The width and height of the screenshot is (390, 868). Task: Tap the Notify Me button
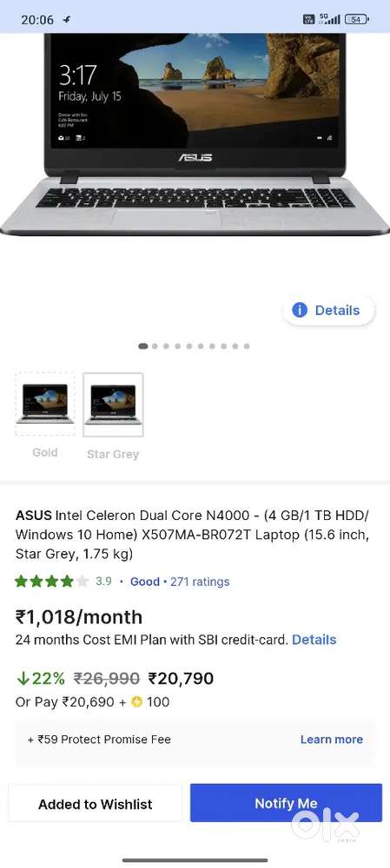(286, 803)
